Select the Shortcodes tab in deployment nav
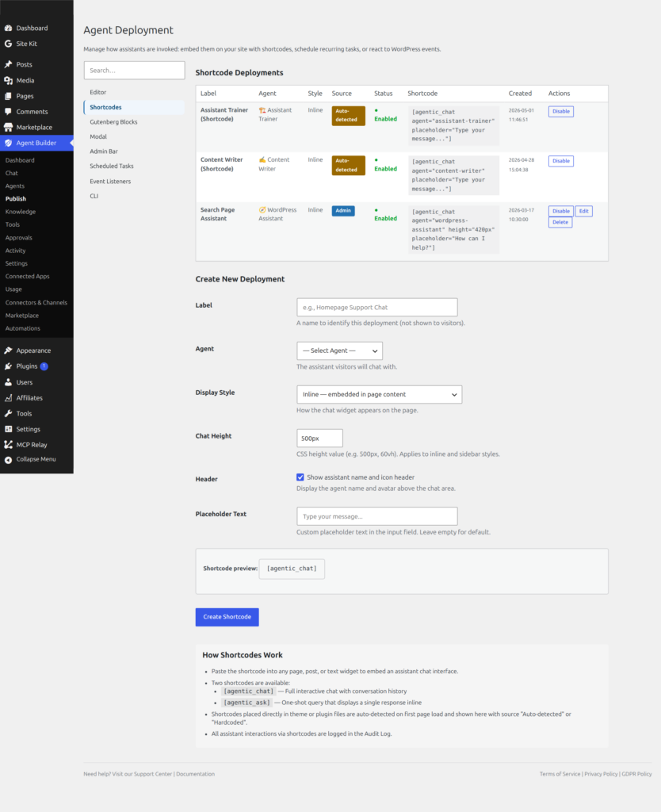Screen dimensions: 661x812 pos(134,107)
